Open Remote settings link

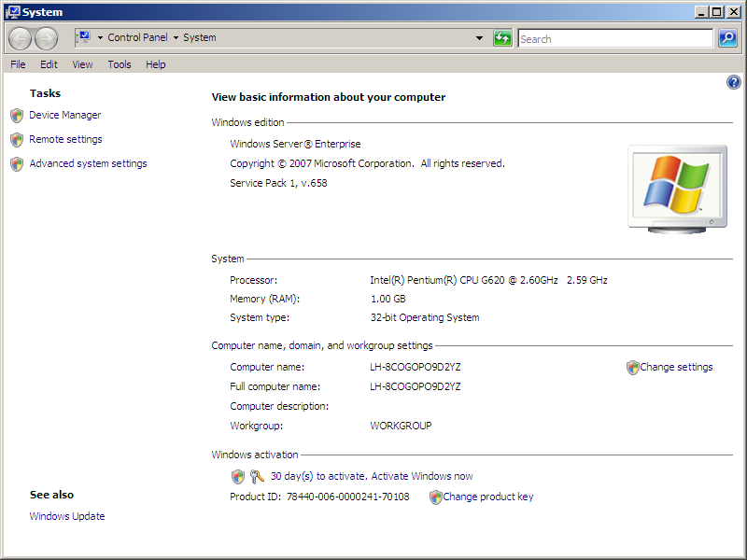65,139
